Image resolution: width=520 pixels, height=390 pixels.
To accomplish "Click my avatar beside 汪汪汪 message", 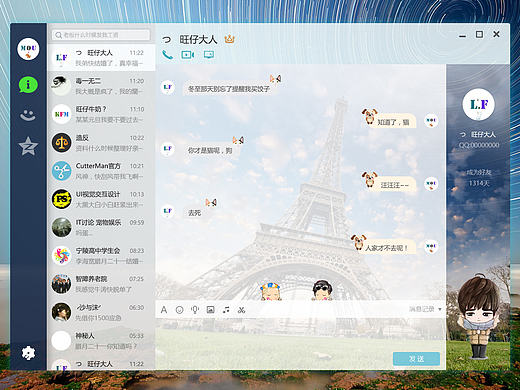I will [431, 184].
